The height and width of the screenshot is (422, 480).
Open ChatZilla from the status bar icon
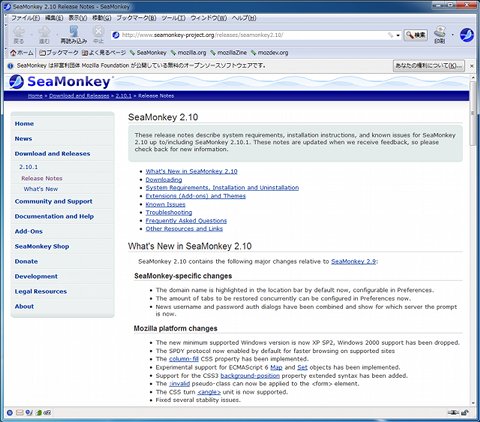click(47, 413)
